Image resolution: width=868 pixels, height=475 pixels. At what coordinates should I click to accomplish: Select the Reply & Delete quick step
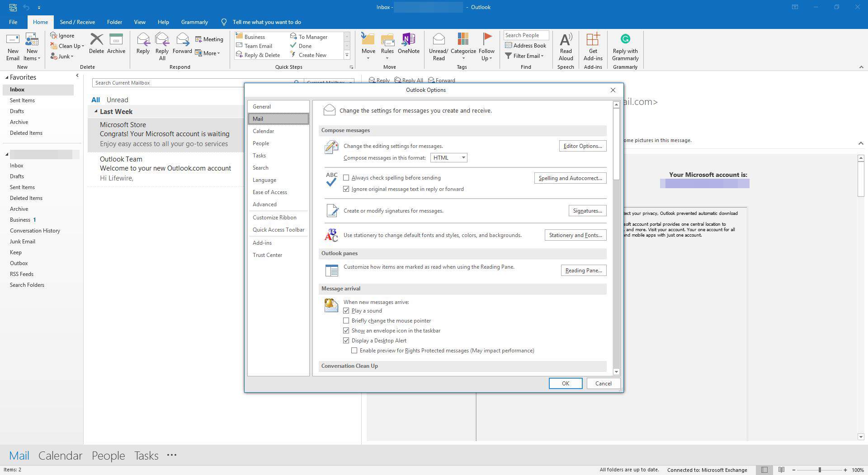(258, 55)
